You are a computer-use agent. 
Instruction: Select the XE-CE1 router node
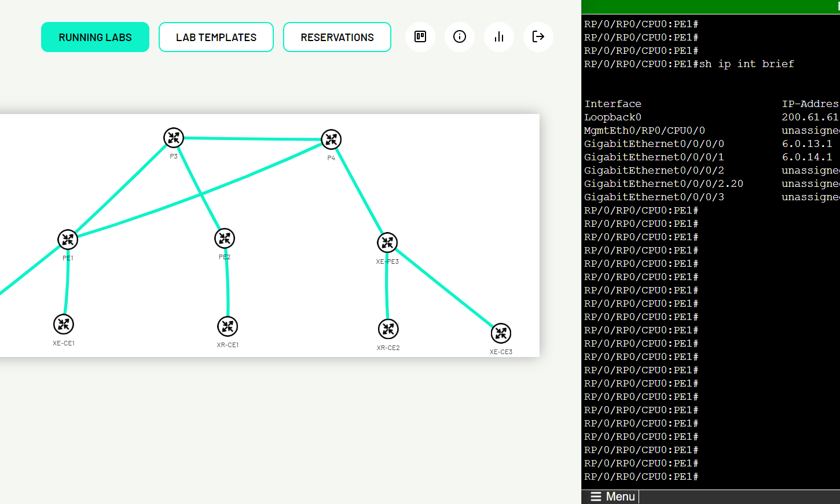point(64,324)
